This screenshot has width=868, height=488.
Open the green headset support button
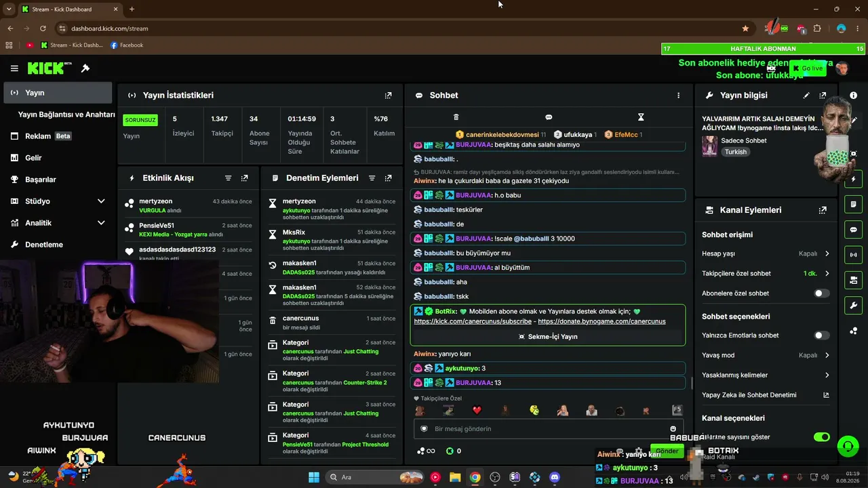[848, 446]
